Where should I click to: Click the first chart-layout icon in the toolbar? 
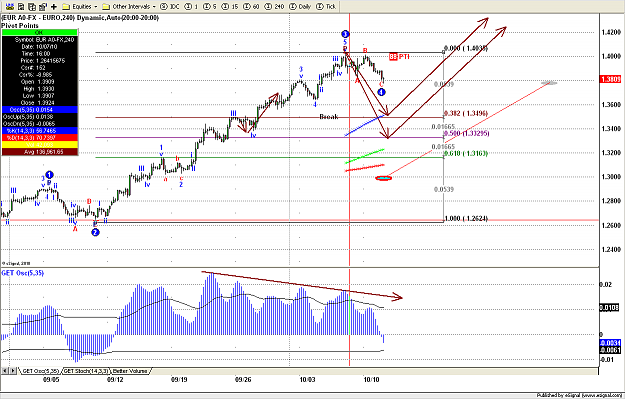[x=10, y=6]
